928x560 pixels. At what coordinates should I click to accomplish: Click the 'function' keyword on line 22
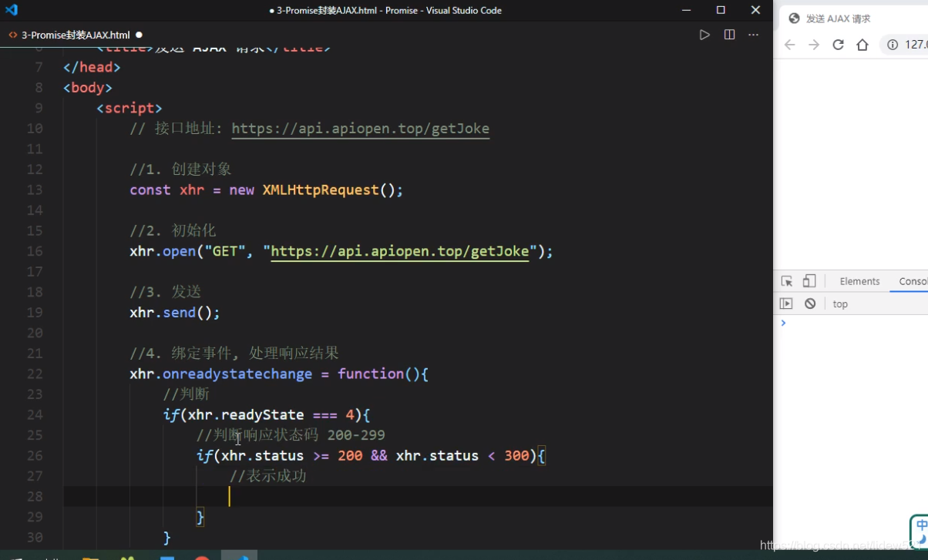click(x=370, y=374)
